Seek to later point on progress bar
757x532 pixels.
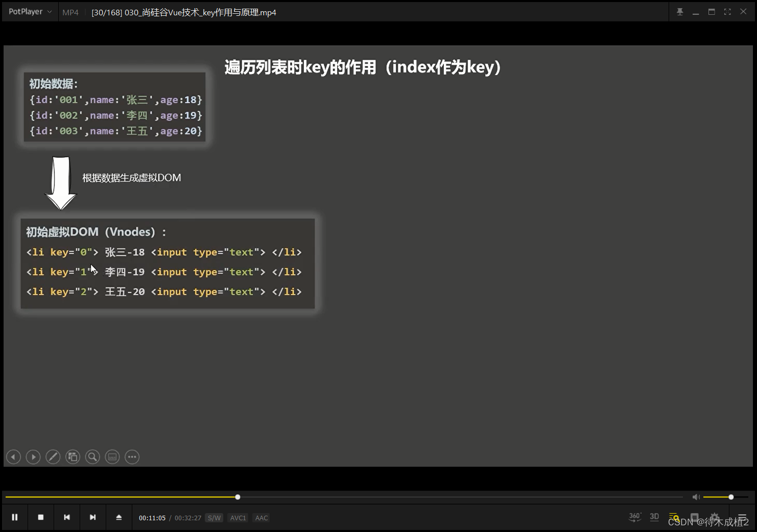point(460,497)
